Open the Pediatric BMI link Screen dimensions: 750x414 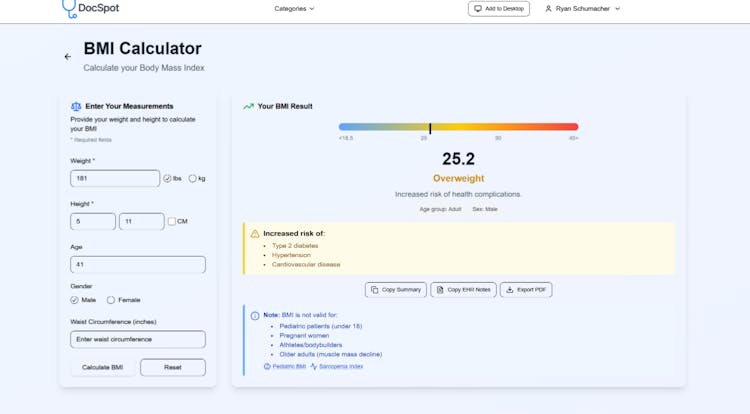coord(288,367)
